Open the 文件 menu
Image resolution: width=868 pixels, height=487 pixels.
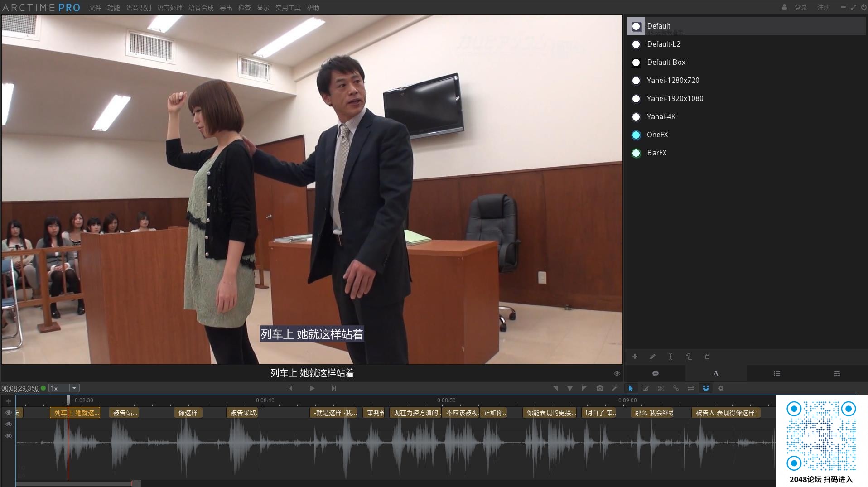[95, 8]
